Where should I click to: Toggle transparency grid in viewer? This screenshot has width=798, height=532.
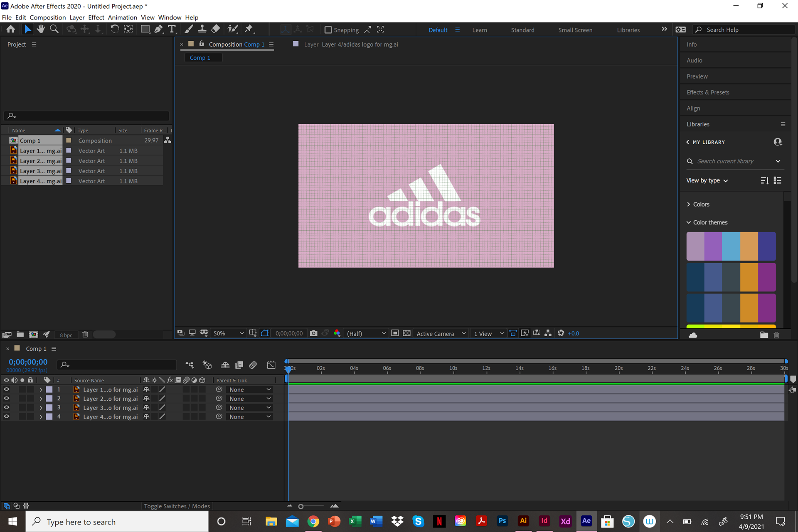point(407,333)
